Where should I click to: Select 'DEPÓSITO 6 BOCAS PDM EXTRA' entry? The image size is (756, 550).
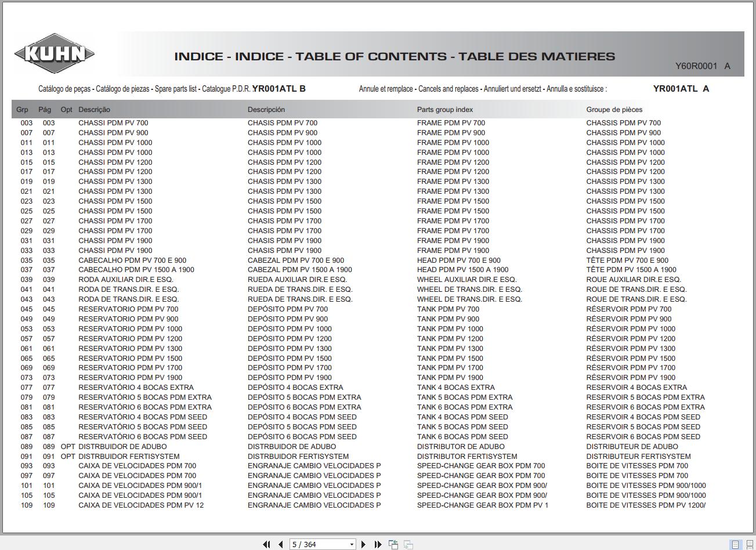(x=305, y=407)
